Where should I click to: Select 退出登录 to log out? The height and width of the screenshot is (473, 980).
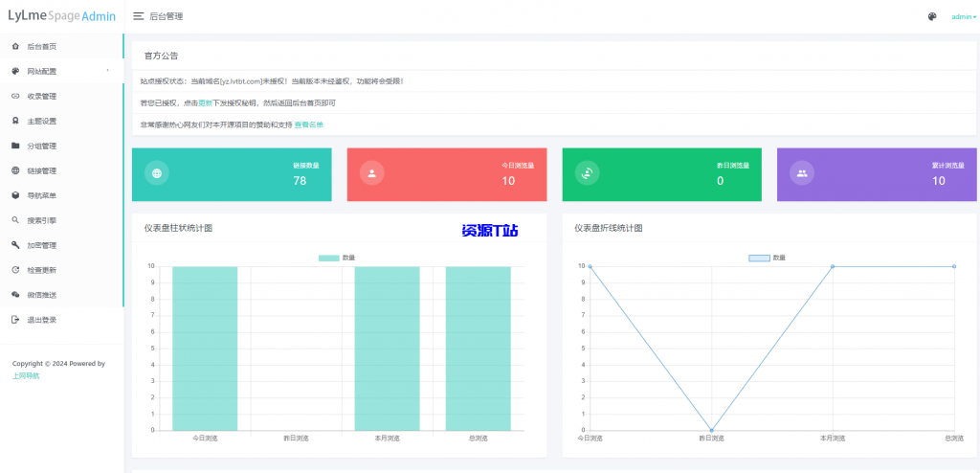61,320
